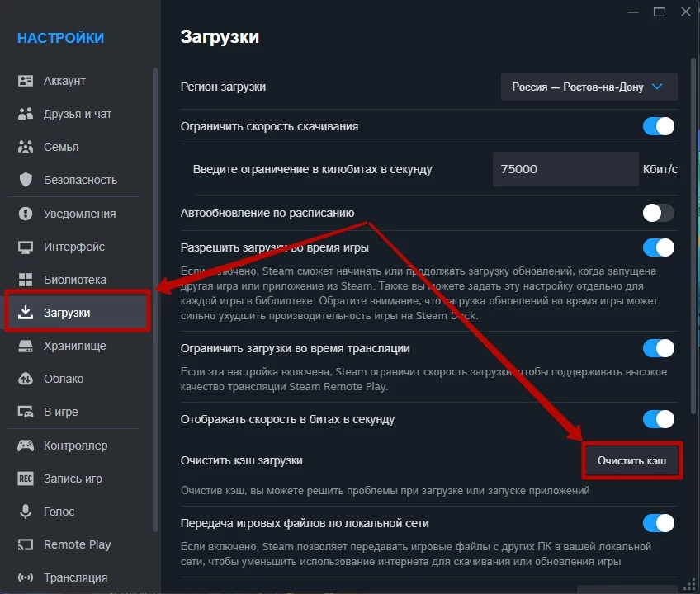Viewport: 700px width, 594px height.
Task: Open the Remote Play settings tab
Action: click(x=77, y=544)
